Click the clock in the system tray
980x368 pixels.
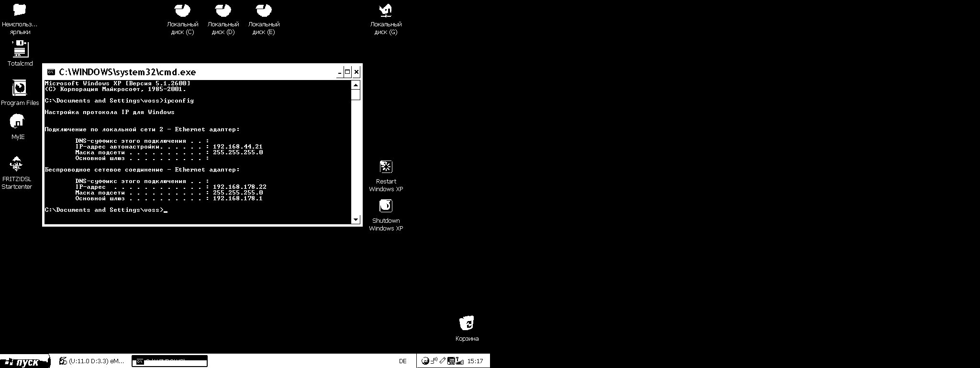click(x=475, y=361)
